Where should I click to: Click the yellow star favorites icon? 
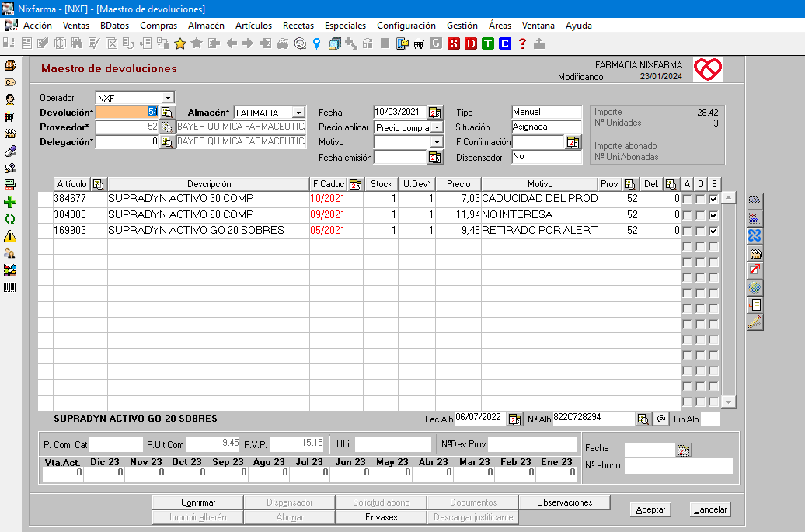tap(180, 43)
